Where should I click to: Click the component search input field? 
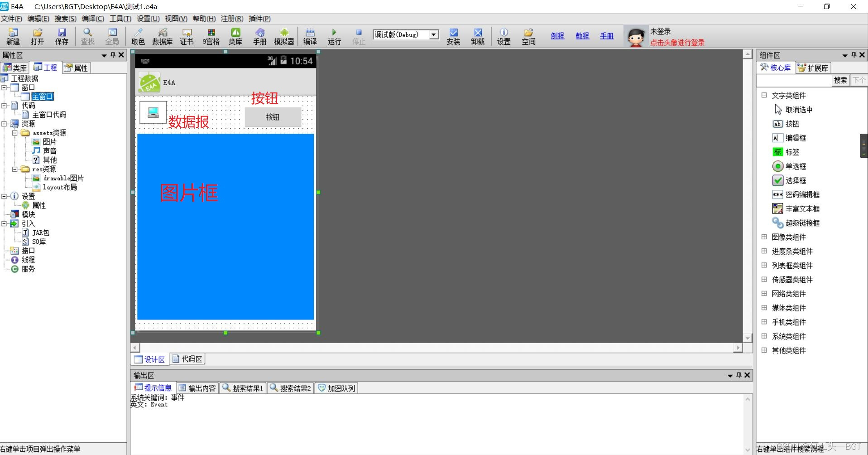click(794, 80)
